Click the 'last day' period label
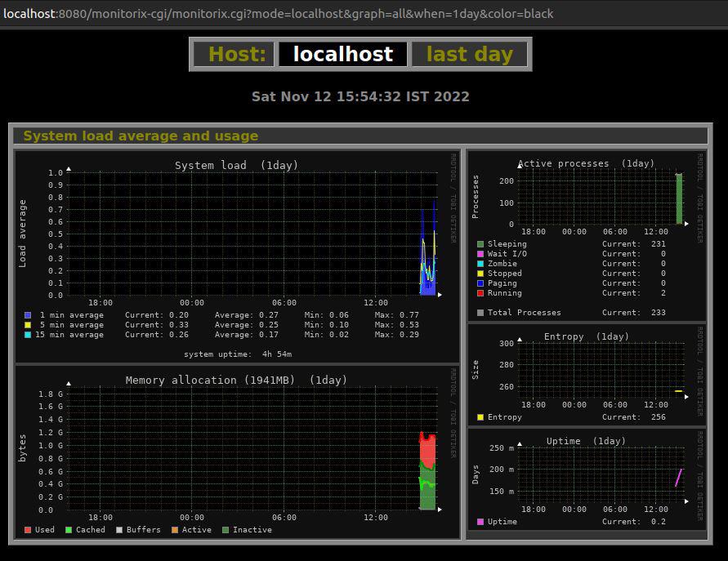Screen dimensions: 728x561 tap(469, 55)
